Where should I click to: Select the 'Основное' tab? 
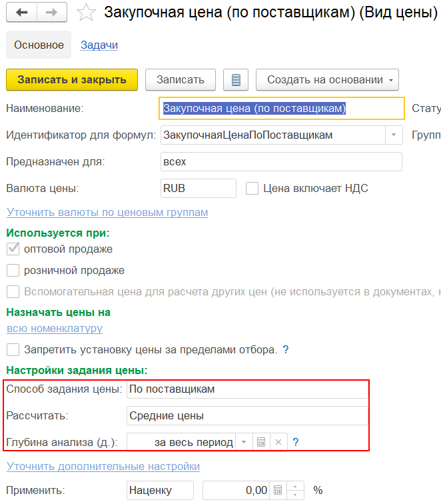(39, 45)
